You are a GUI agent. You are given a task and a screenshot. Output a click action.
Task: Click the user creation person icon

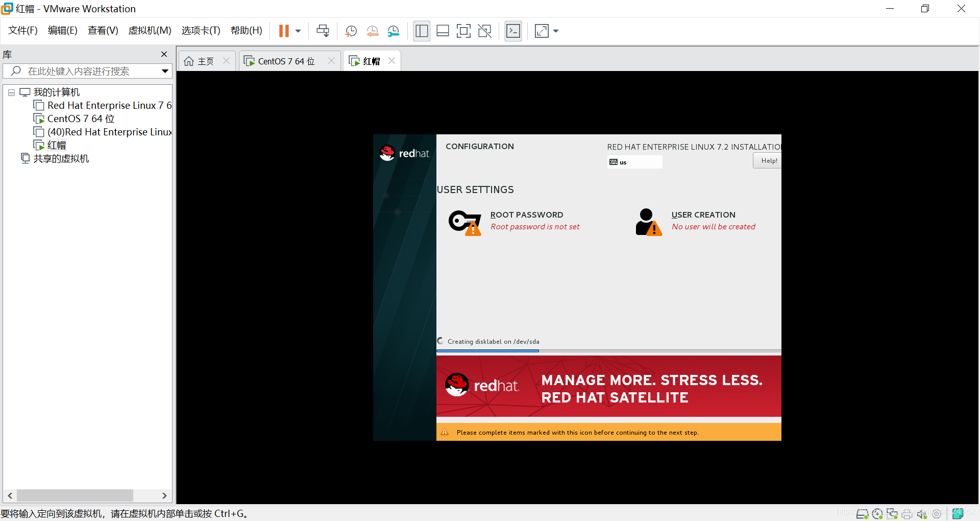click(649, 222)
